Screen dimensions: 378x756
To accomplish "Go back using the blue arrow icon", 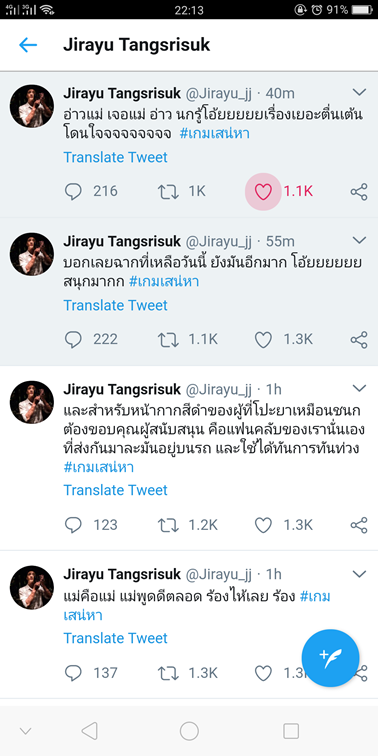I will [x=28, y=45].
